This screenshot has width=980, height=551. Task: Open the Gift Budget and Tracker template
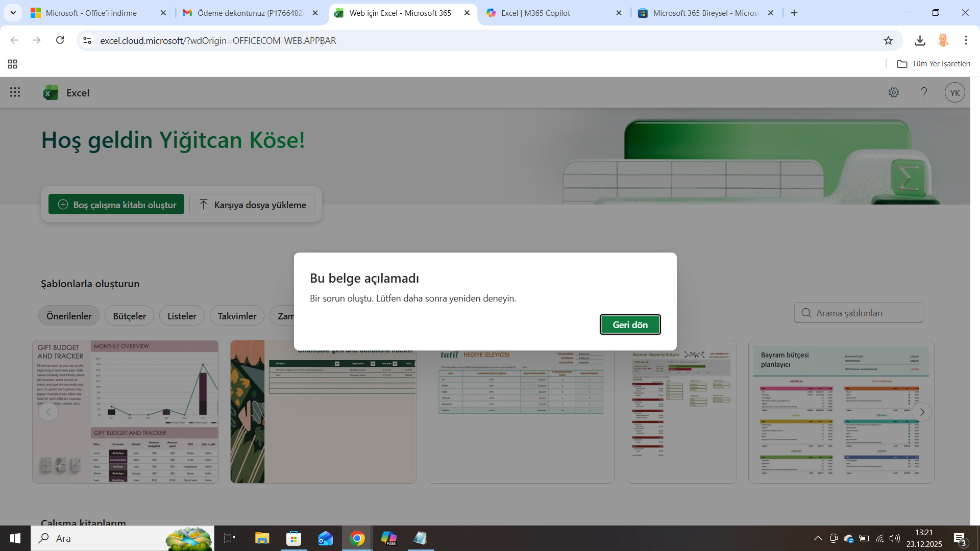[x=126, y=412]
